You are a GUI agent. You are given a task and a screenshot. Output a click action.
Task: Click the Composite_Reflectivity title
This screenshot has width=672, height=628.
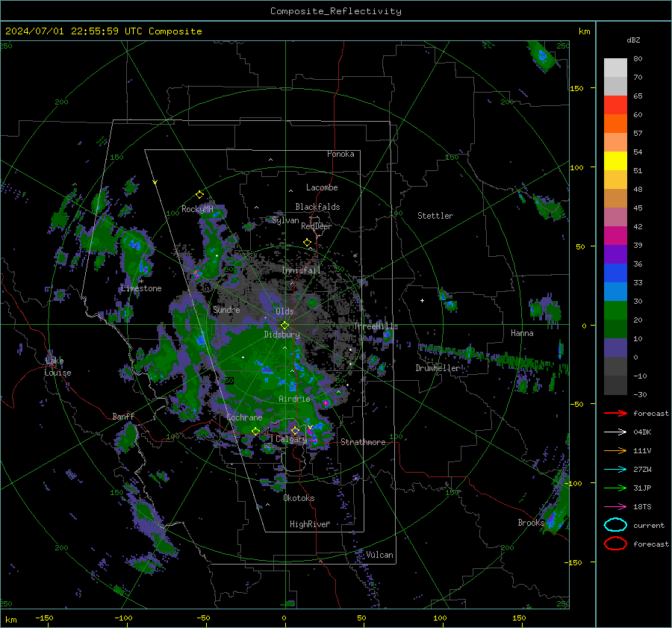(x=335, y=11)
